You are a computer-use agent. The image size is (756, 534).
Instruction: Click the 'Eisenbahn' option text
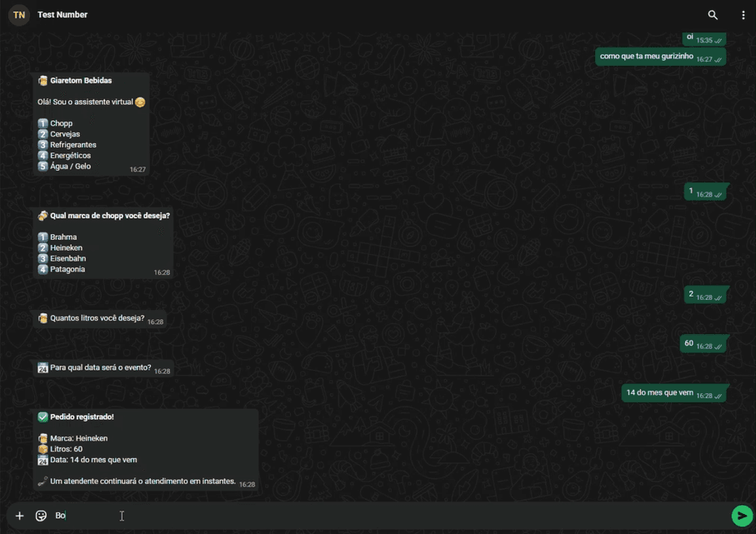click(x=68, y=258)
